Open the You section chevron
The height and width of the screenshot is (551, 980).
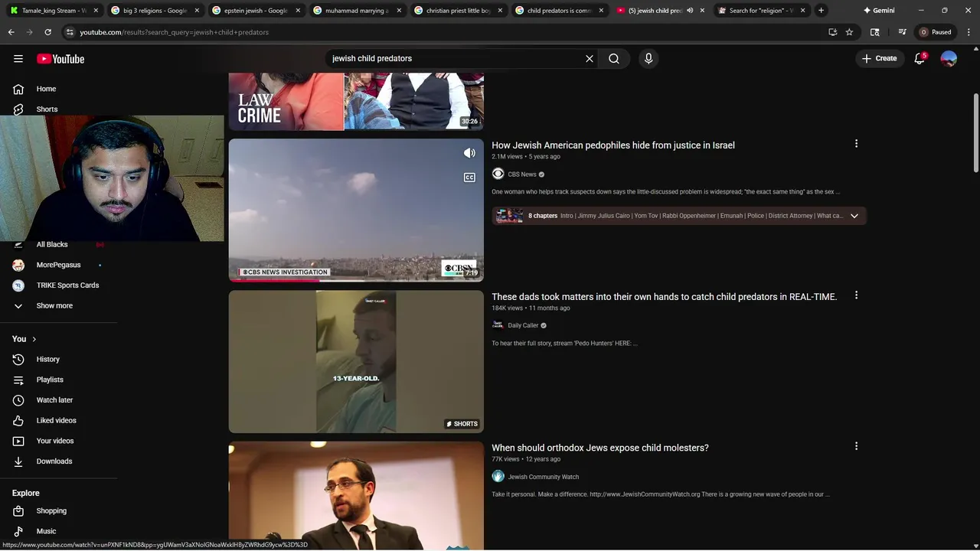pos(34,339)
